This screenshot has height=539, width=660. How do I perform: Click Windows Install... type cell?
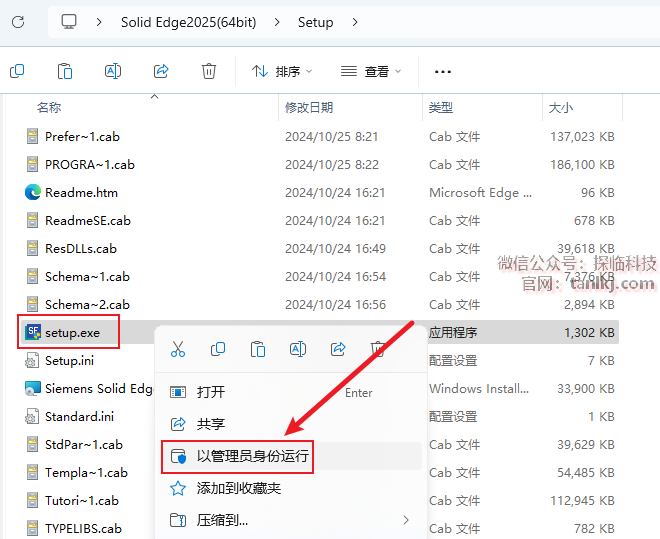pos(479,388)
